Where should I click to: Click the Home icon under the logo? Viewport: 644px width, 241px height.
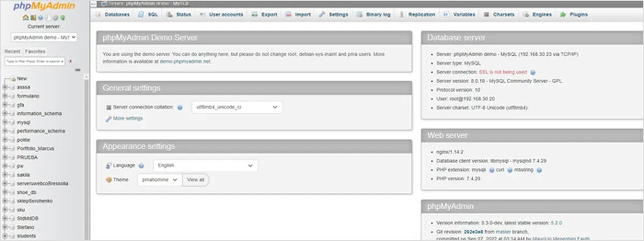[x=26, y=18]
